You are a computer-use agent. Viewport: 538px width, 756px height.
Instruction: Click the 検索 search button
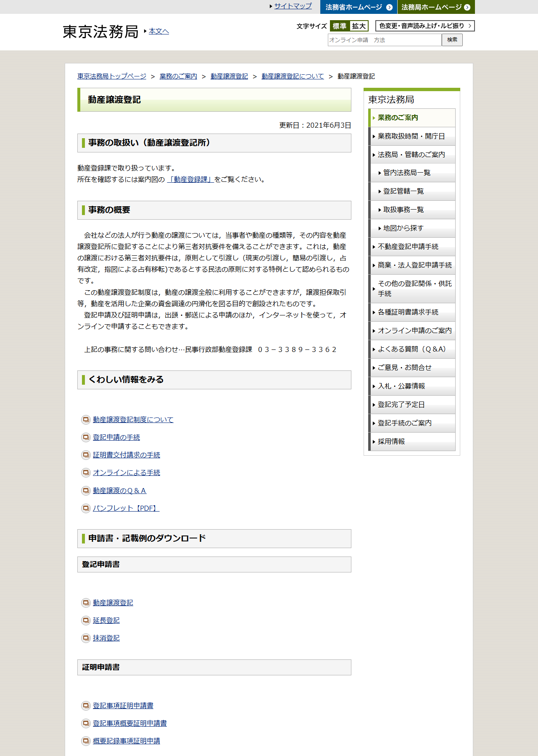[452, 40]
